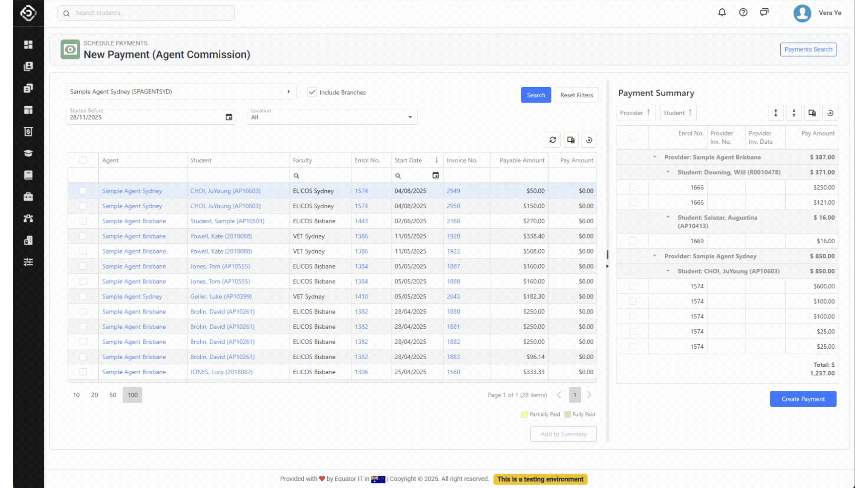Set page size to 50 items
The image size is (868, 488).
[x=113, y=395]
